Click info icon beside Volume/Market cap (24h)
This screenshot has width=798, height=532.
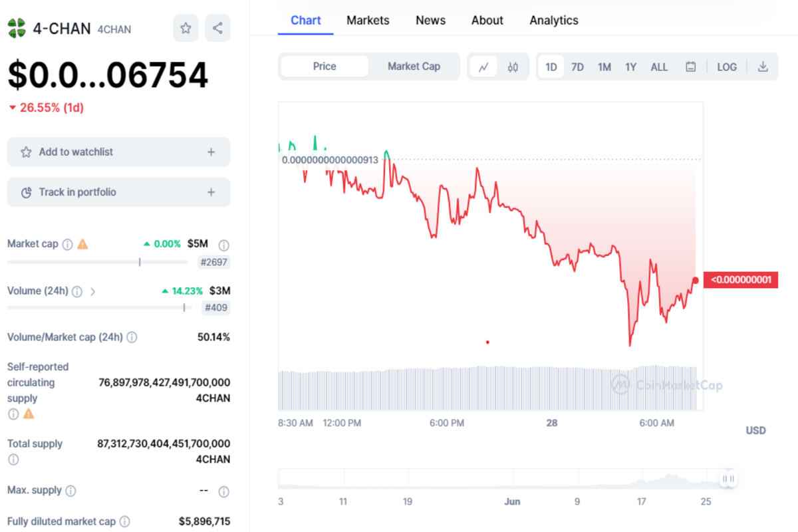132,337
